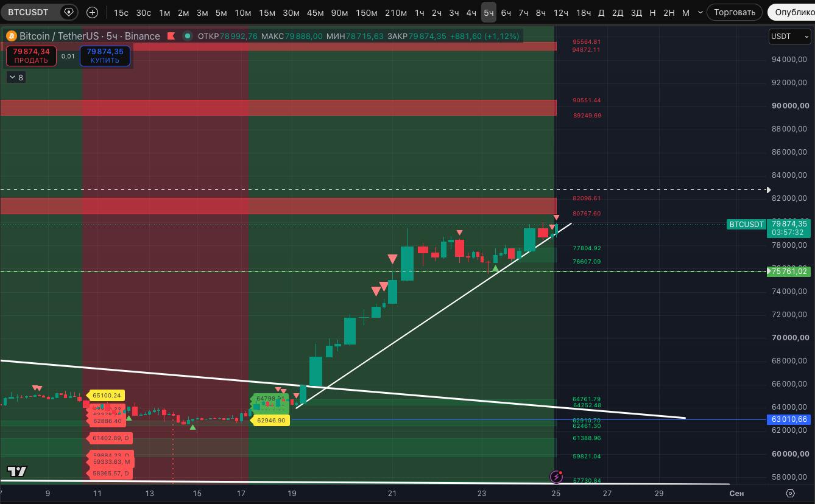The height and width of the screenshot is (504, 815).
Task: Click the 90551.44 zone level label
Action: click(x=587, y=100)
